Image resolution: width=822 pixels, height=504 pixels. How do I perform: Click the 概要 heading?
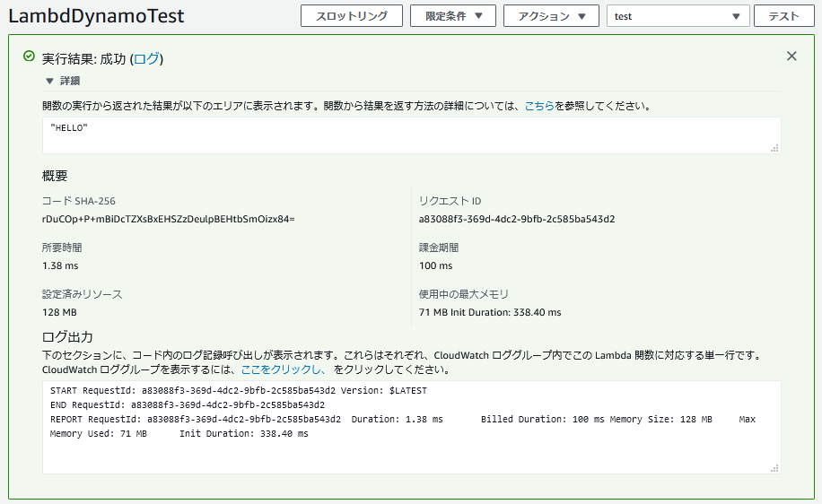click(55, 176)
